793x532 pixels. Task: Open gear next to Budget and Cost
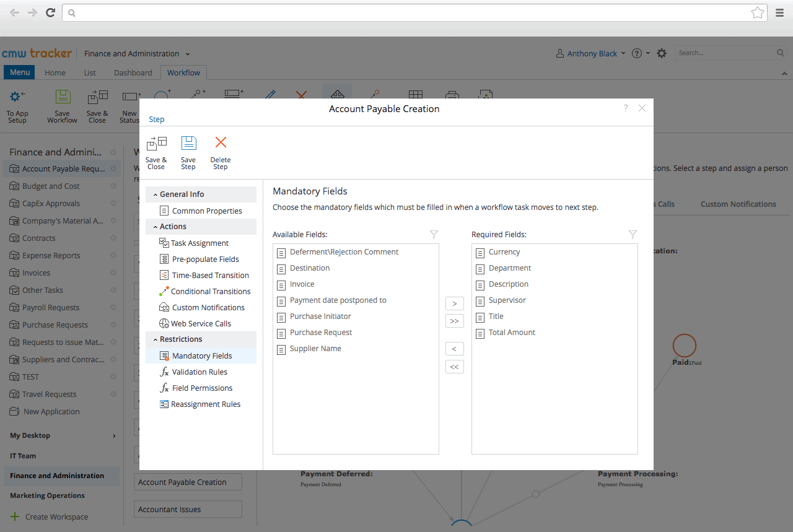click(113, 186)
